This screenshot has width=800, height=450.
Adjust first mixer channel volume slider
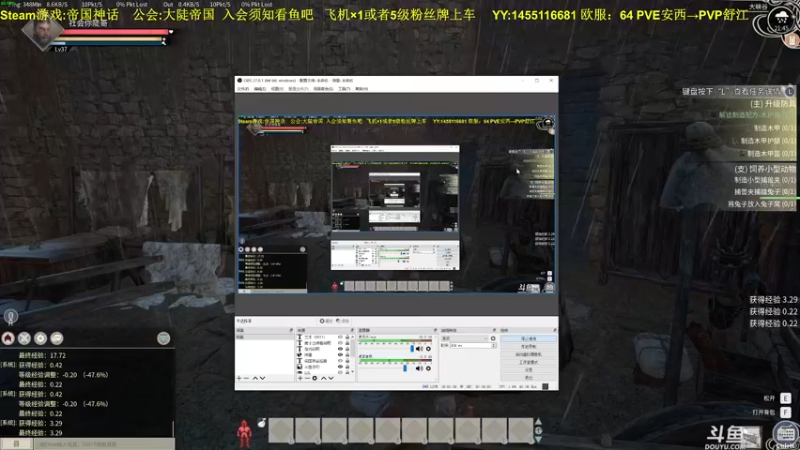(x=412, y=349)
